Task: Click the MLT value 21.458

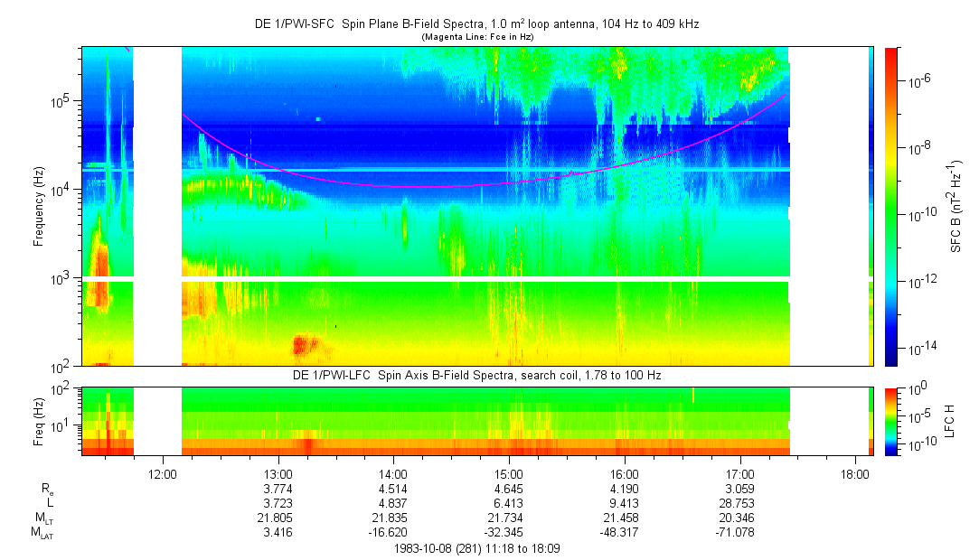Action: (622, 518)
